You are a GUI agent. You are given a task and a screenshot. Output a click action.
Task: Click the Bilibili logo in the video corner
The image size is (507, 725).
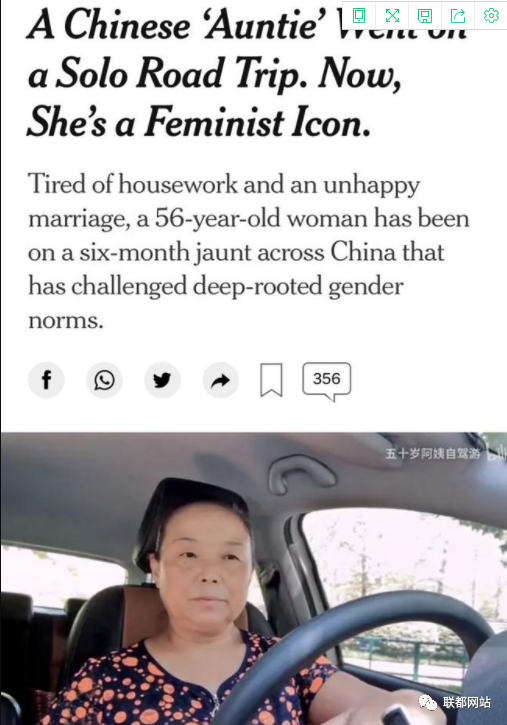tap(497, 453)
